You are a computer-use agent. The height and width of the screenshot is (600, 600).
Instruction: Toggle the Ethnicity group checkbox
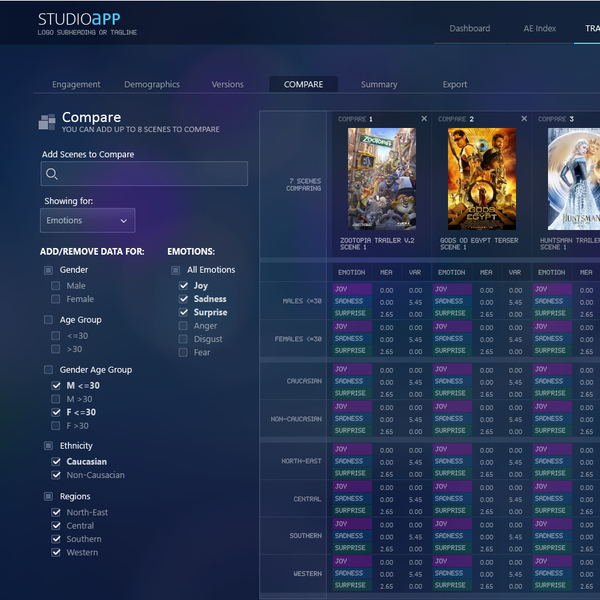tap(48, 446)
